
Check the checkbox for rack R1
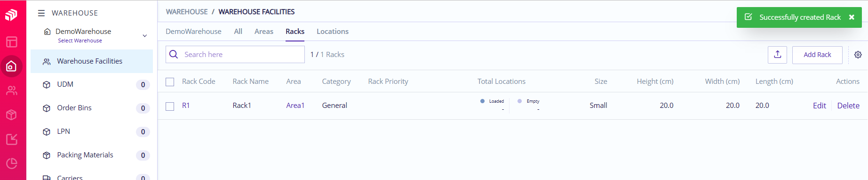click(x=170, y=106)
